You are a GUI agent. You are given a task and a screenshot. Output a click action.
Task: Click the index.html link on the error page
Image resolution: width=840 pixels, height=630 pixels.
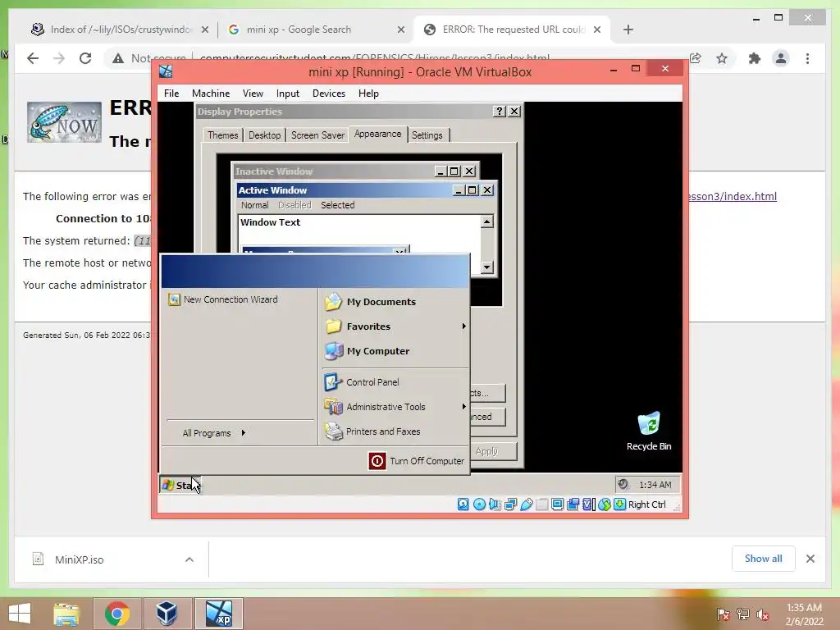[733, 196]
